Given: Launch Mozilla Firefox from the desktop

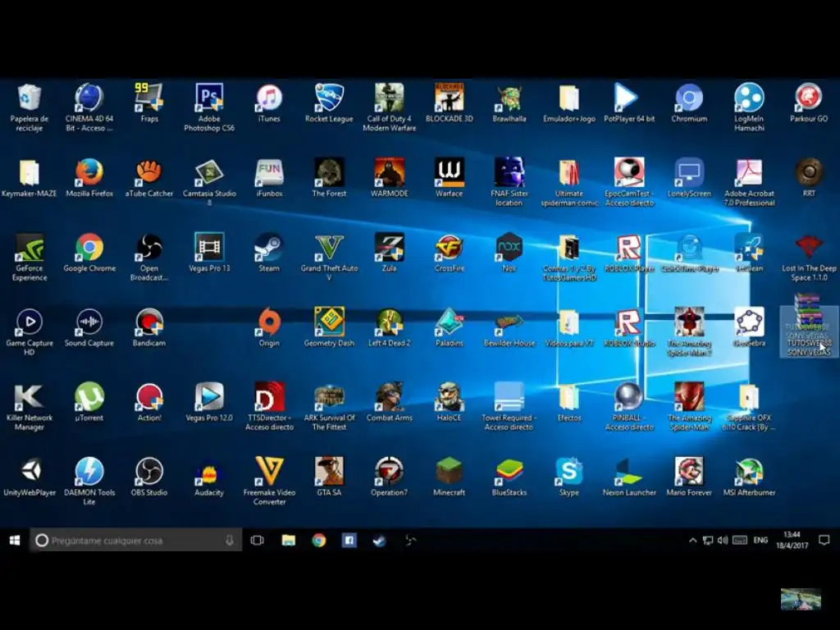Looking at the screenshot, I should tap(89, 172).
